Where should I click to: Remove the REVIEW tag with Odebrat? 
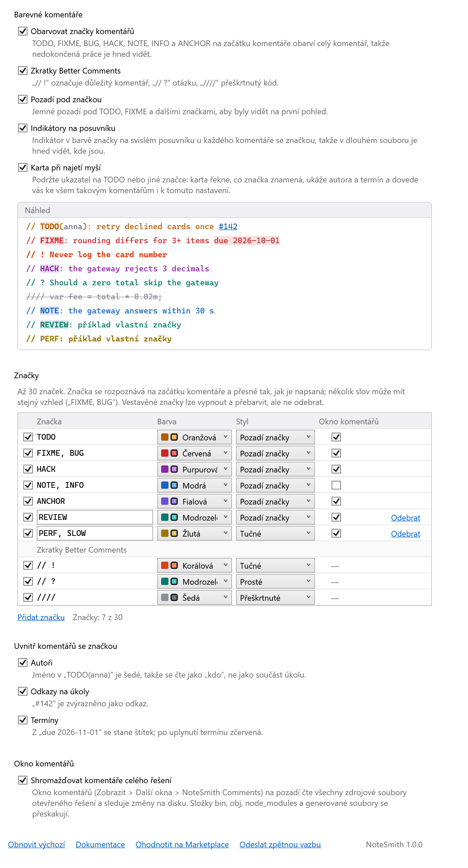(x=405, y=518)
